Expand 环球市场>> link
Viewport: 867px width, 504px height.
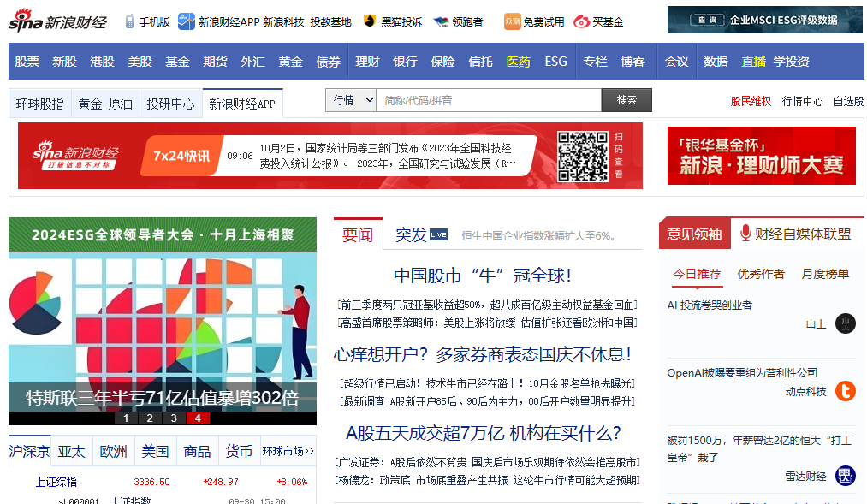point(288,452)
